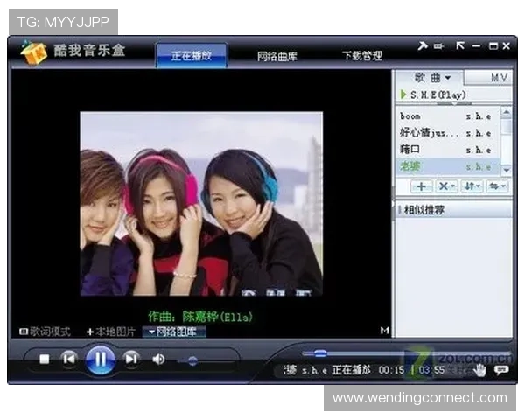Image resolution: width=525 pixels, height=420 pixels.
Task: Click the plus icon to add songs
Action: coord(421,186)
